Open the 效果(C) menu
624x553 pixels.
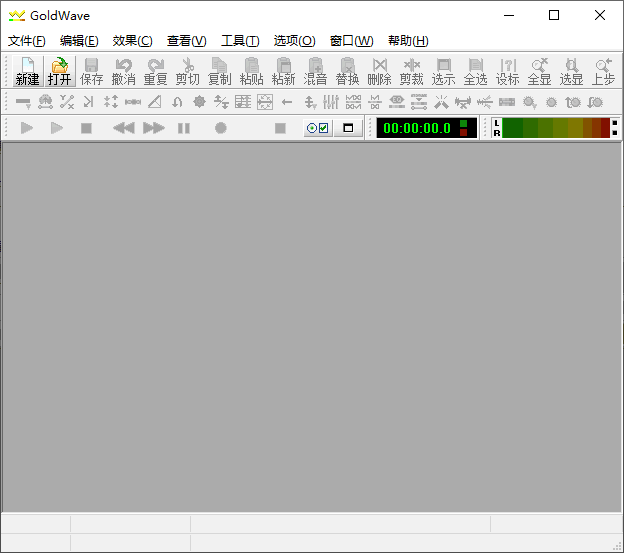pyautogui.click(x=132, y=41)
